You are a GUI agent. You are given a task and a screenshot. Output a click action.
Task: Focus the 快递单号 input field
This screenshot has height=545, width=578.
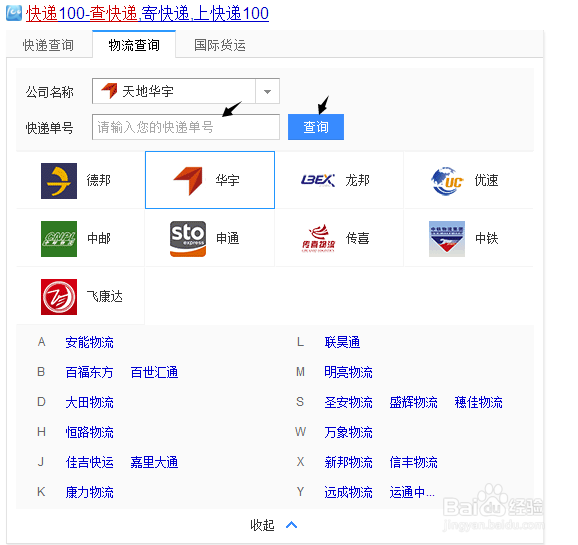pyautogui.click(x=185, y=127)
